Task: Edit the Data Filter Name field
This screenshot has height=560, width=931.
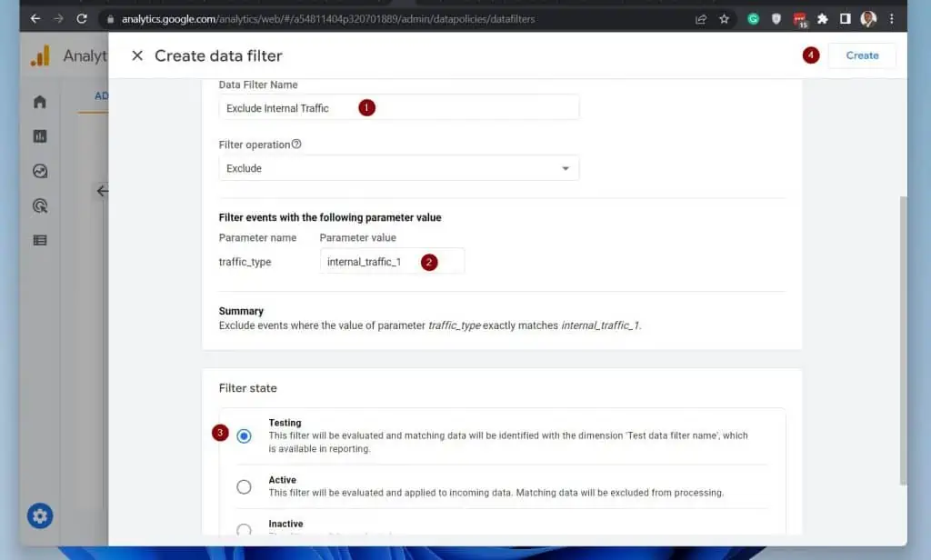Action: [x=398, y=107]
